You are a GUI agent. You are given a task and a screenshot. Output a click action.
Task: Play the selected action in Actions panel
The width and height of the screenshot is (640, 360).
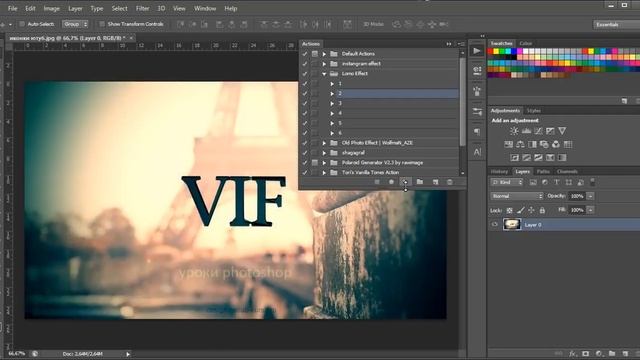[x=405, y=182]
